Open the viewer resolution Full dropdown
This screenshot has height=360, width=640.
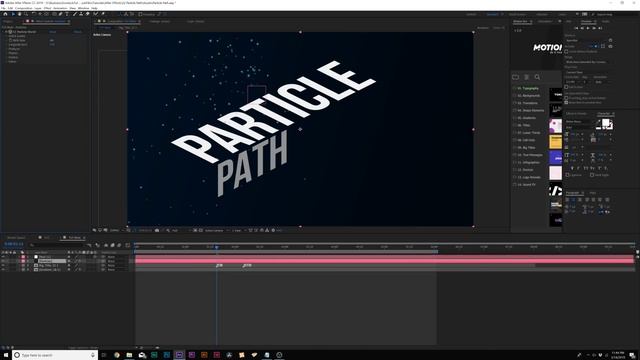pyautogui.click(x=177, y=230)
